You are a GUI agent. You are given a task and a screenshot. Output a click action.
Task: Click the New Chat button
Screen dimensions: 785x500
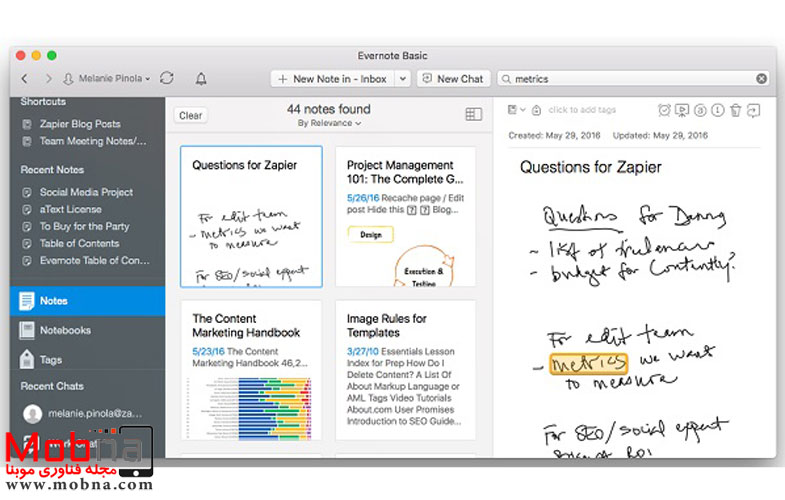point(453,78)
